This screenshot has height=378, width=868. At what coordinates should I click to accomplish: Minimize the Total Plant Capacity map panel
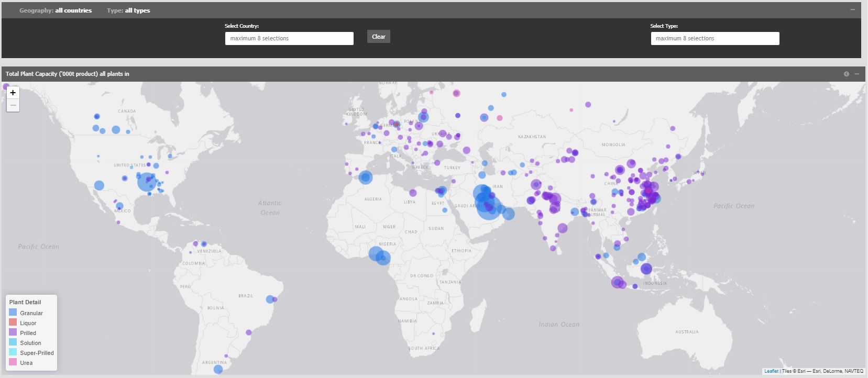click(857, 74)
